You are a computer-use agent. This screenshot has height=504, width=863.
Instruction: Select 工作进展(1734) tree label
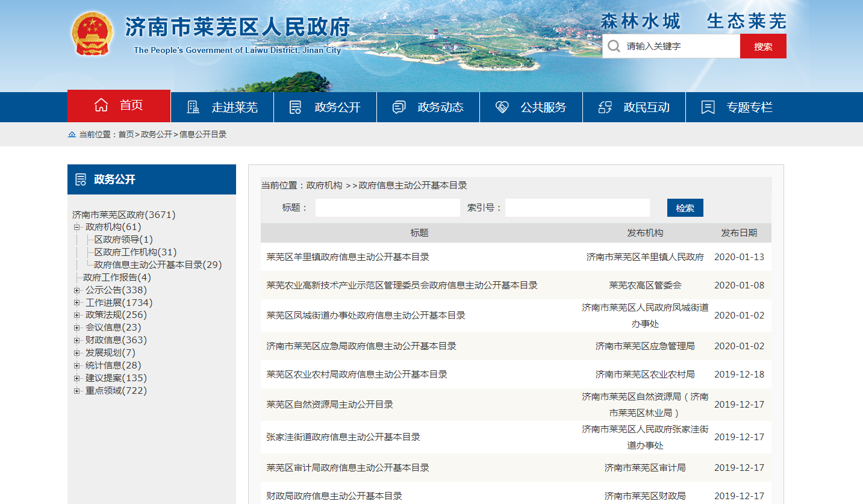[119, 303]
